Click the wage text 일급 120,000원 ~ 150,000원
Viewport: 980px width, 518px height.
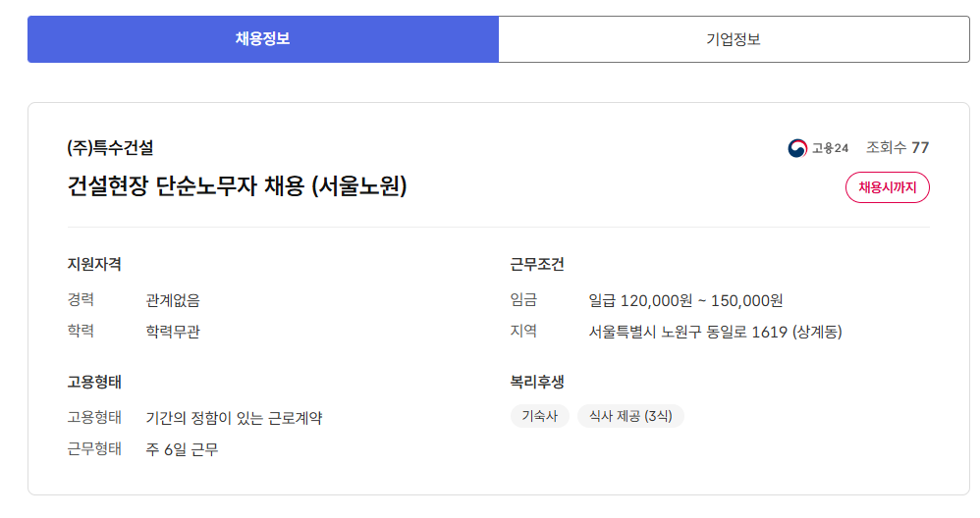(685, 300)
